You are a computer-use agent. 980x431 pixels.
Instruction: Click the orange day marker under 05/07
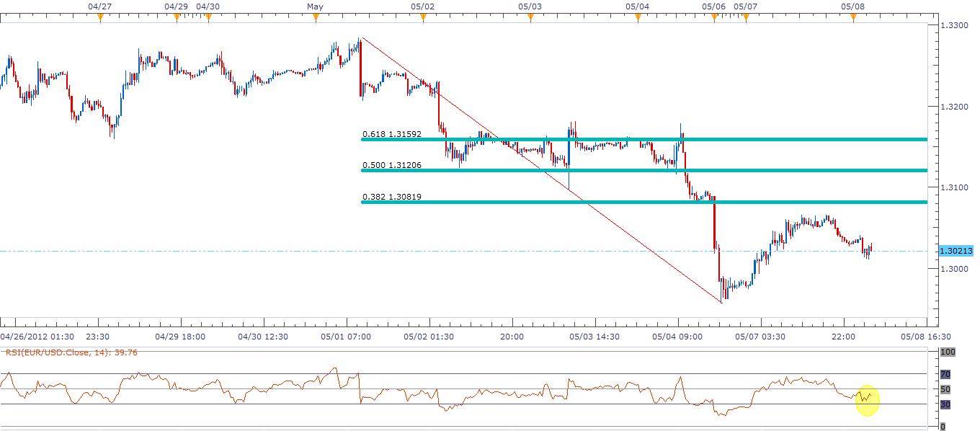(746, 18)
